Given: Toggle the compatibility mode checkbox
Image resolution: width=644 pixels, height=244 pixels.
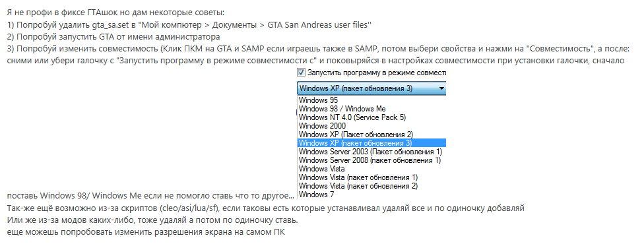Looking at the screenshot, I should pos(301,73).
